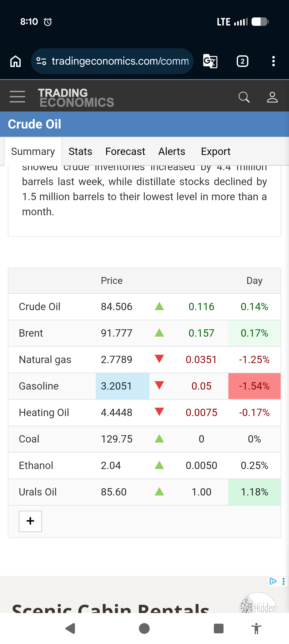The height and width of the screenshot is (644, 289).
Task: Tap the AdChoices triangle icon
Action: click(x=273, y=581)
